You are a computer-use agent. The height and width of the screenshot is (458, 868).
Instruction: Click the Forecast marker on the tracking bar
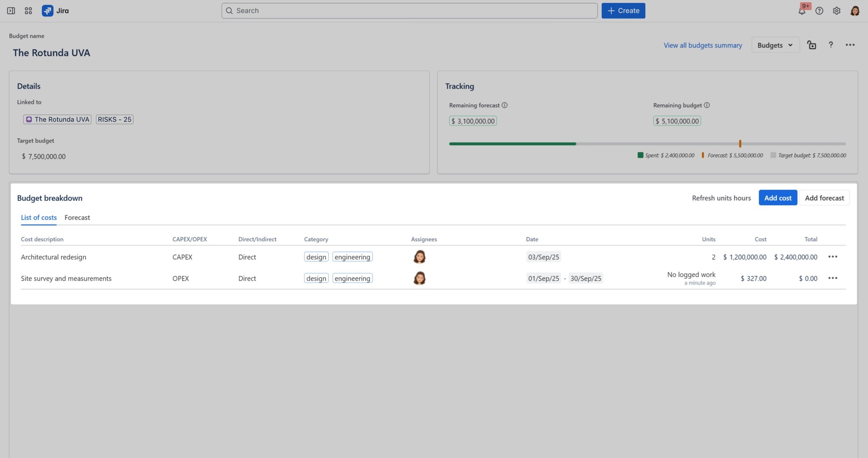point(740,143)
